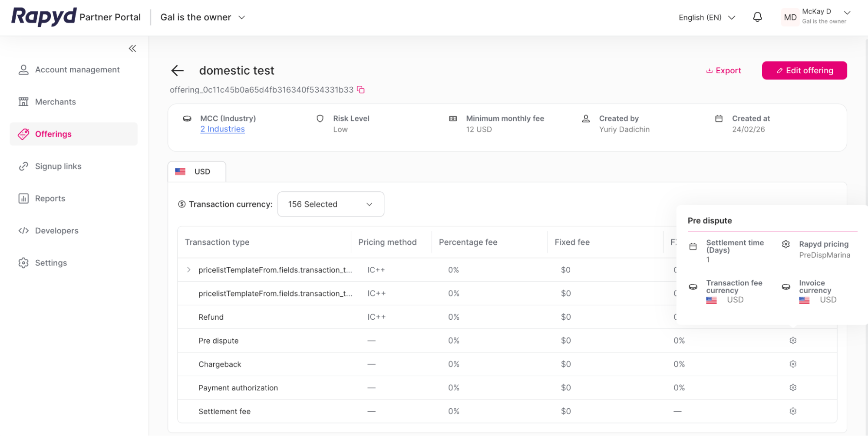Click the Edit offering button

click(804, 70)
